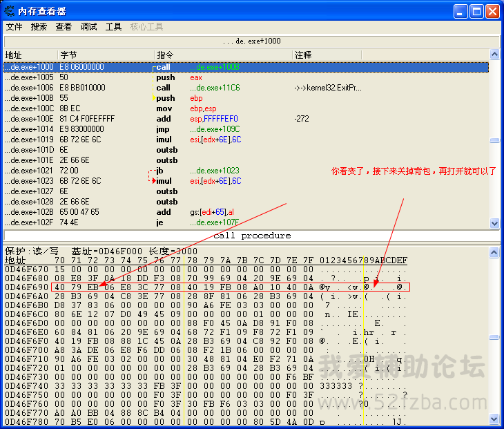Click hex row address 0D46F690
The image size is (504, 429).
click(26, 287)
